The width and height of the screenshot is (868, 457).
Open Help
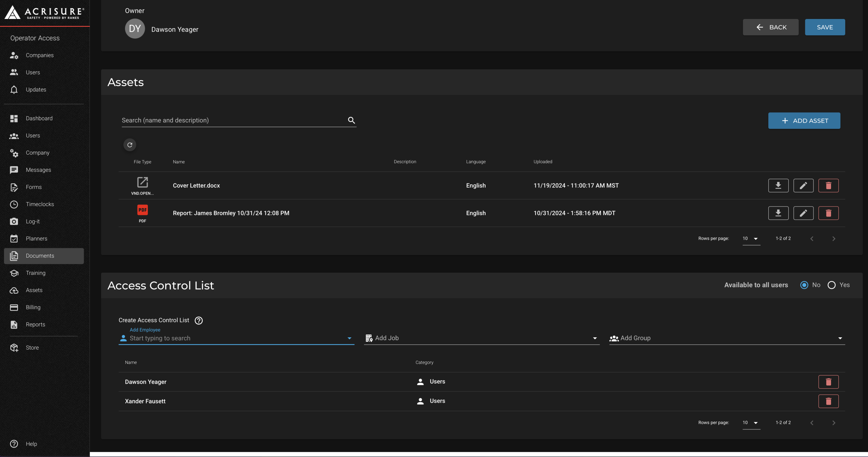44,444
